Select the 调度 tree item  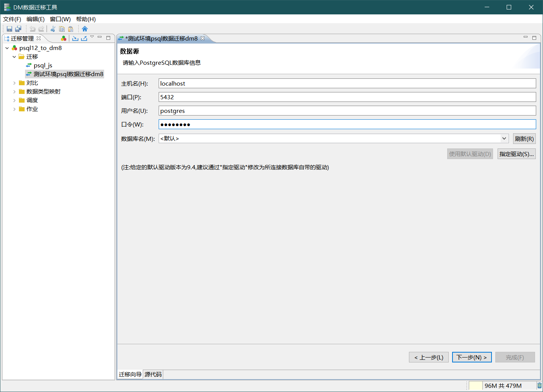[x=32, y=100]
